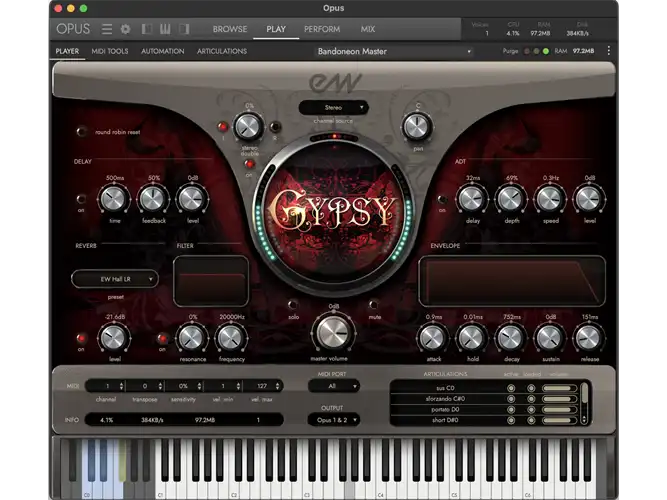This screenshot has width=667, height=500.
Task: Adjust volume slider for portato D0
Action: pyautogui.click(x=559, y=409)
